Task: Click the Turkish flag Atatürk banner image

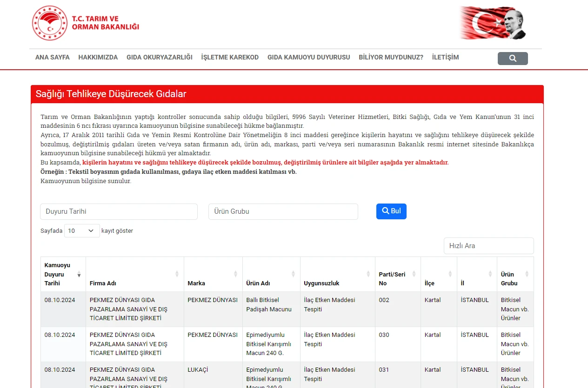Action: coord(493,23)
